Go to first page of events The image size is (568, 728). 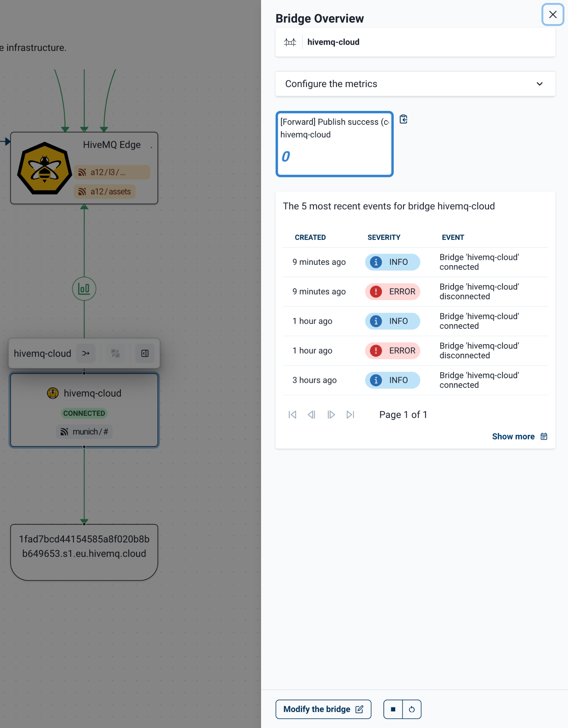click(x=292, y=414)
